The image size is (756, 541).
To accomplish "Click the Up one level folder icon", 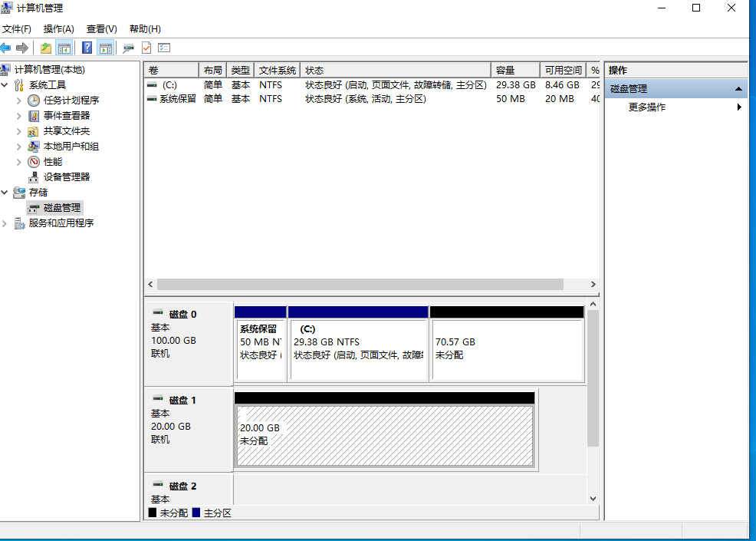I will 46,48.
